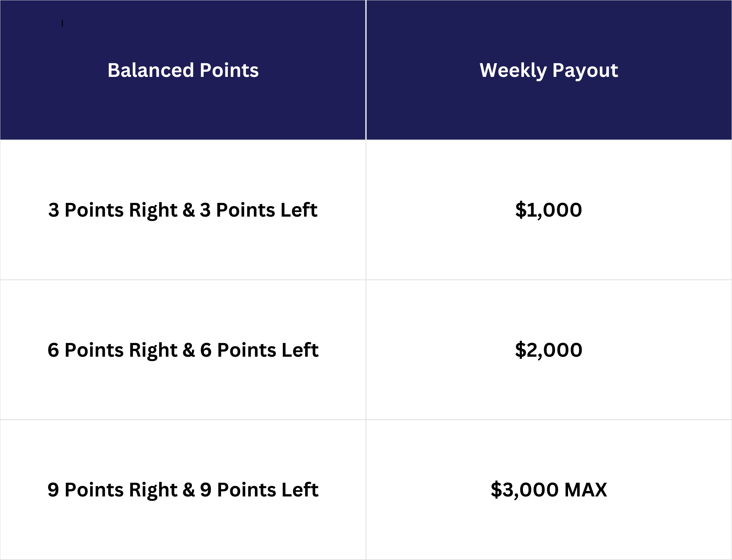Click the small cursor mark in the header
732x560 pixels.
pos(62,23)
